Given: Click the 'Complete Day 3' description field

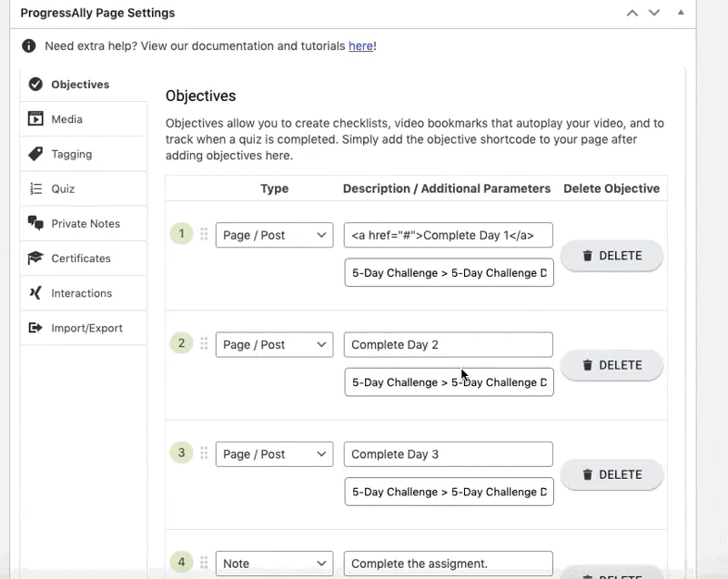Looking at the screenshot, I should coord(448,454).
